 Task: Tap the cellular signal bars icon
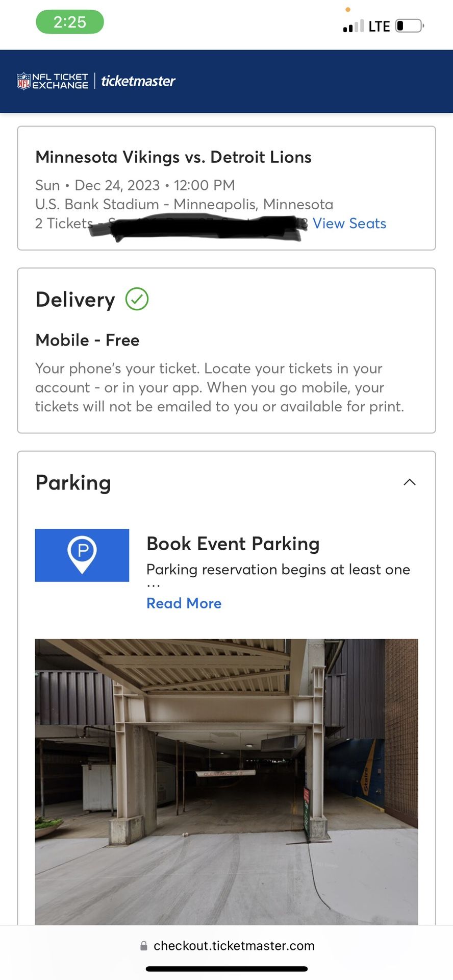coord(354,26)
